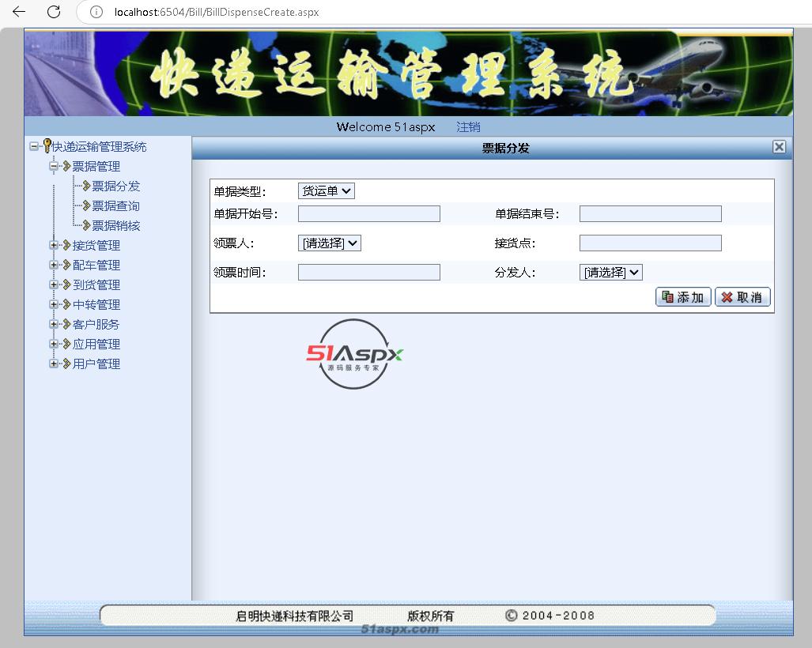This screenshot has width=812, height=648.
Task: Focus the 单据结束号 input field
Action: click(x=651, y=213)
